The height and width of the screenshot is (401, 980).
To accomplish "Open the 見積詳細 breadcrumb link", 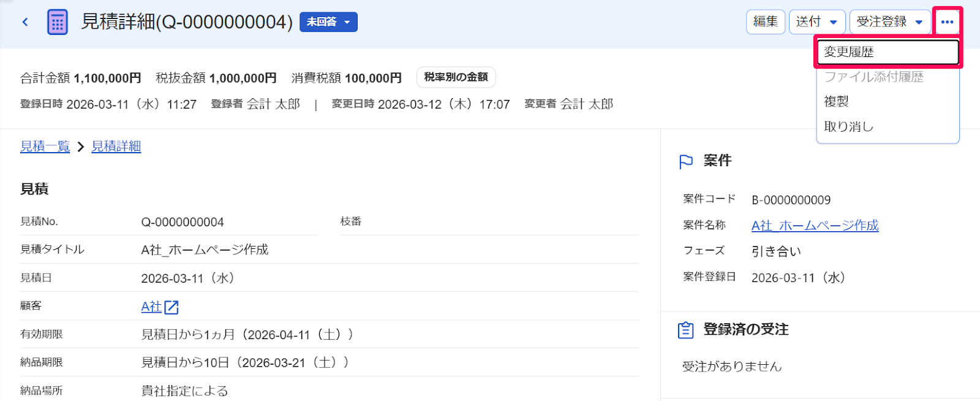I will pyautogui.click(x=116, y=147).
